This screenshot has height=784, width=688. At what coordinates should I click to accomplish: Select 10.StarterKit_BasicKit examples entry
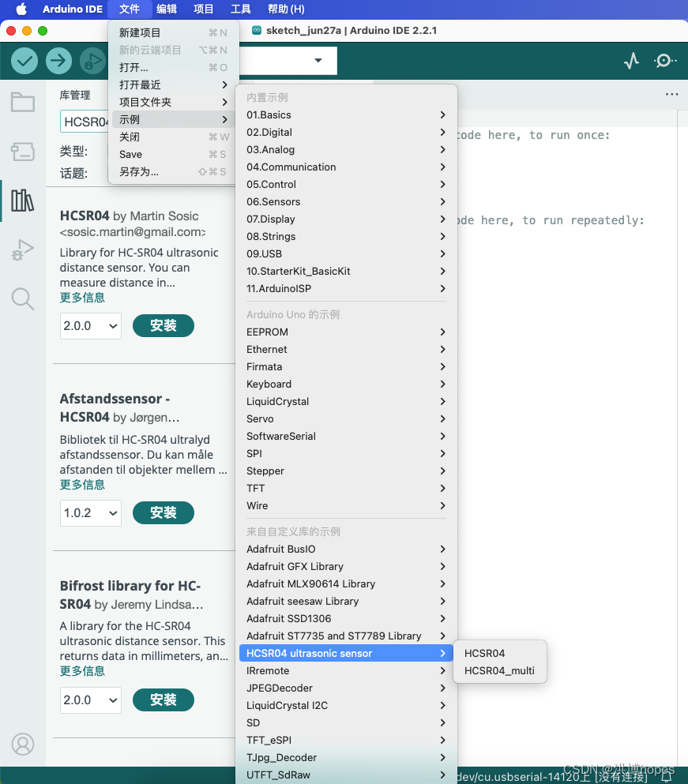point(346,272)
